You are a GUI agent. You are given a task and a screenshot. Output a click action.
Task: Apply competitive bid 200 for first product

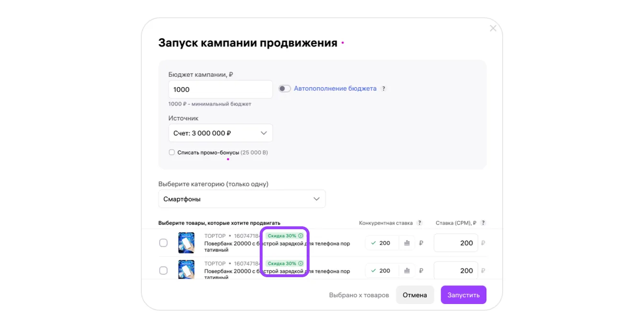click(x=380, y=243)
